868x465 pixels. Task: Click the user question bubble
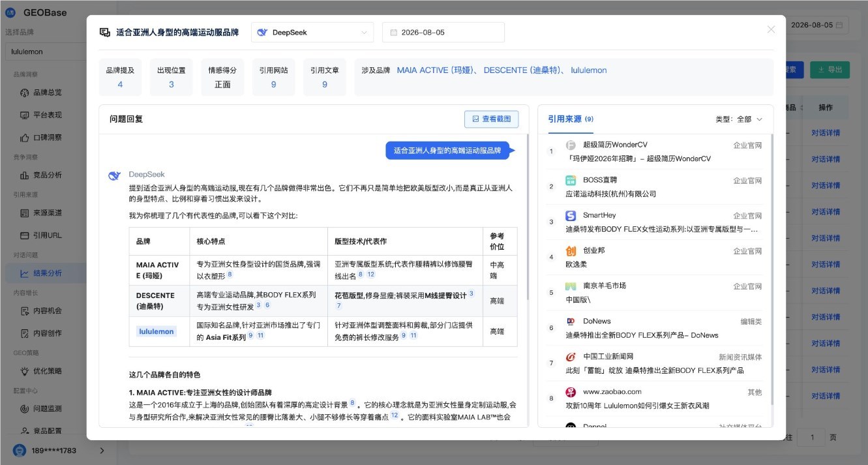pyautogui.click(x=447, y=151)
